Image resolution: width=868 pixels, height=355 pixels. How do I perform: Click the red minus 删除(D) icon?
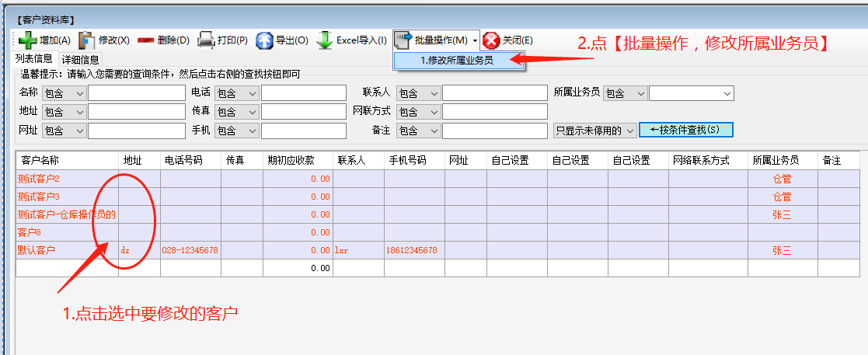click(x=145, y=40)
